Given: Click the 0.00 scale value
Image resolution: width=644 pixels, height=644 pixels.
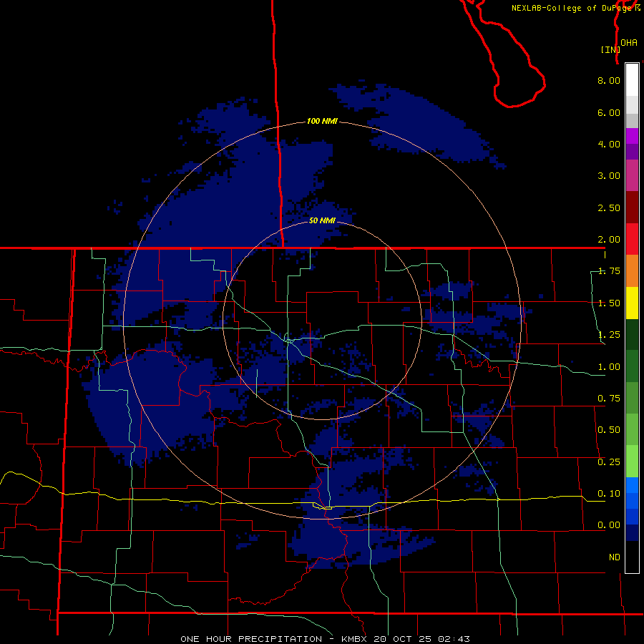Looking at the screenshot, I should [x=609, y=525].
